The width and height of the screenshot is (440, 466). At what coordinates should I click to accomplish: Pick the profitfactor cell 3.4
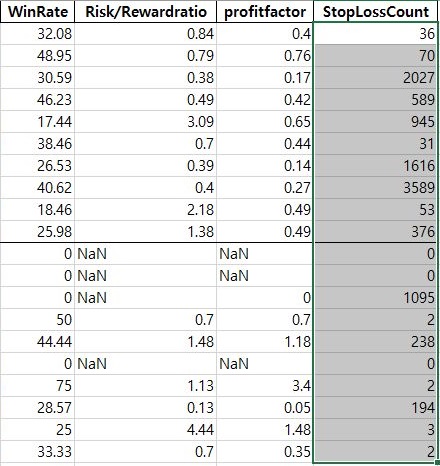coord(265,386)
